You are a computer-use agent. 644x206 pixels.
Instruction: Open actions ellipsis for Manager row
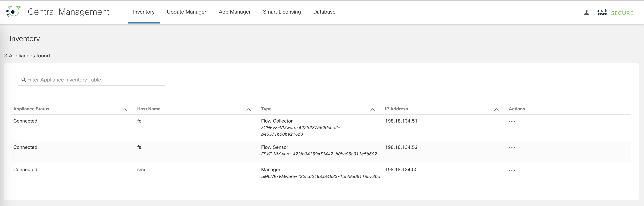click(512, 170)
